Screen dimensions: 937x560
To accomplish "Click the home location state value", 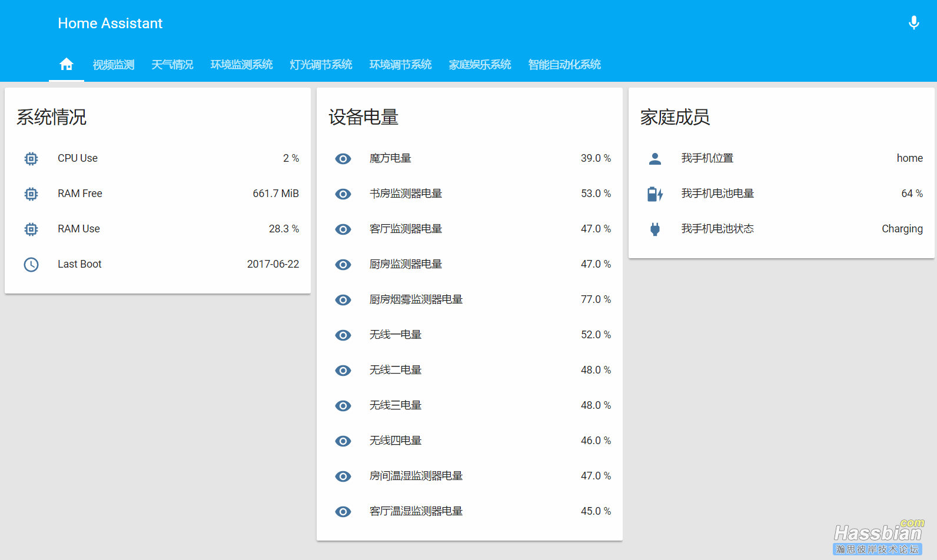I will [x=909, y=158].
